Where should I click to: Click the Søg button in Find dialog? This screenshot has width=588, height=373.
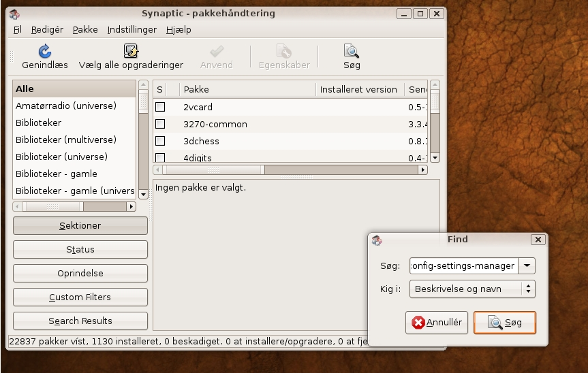coord(505,323)
